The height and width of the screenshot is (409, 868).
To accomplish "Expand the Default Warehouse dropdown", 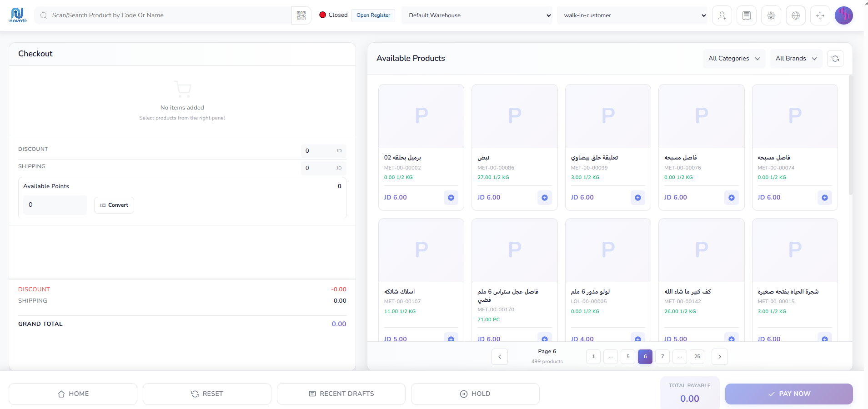I will 479,15.
